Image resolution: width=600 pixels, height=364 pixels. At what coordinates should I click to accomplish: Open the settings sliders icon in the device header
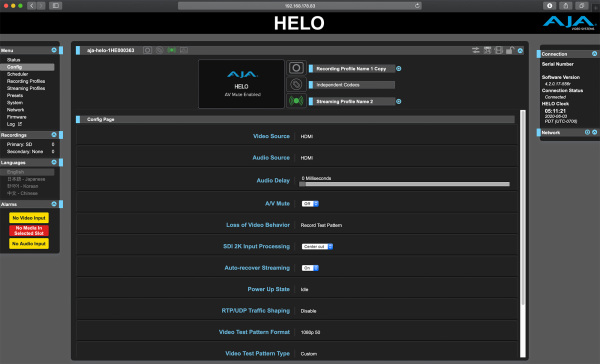tap(476, 50)
